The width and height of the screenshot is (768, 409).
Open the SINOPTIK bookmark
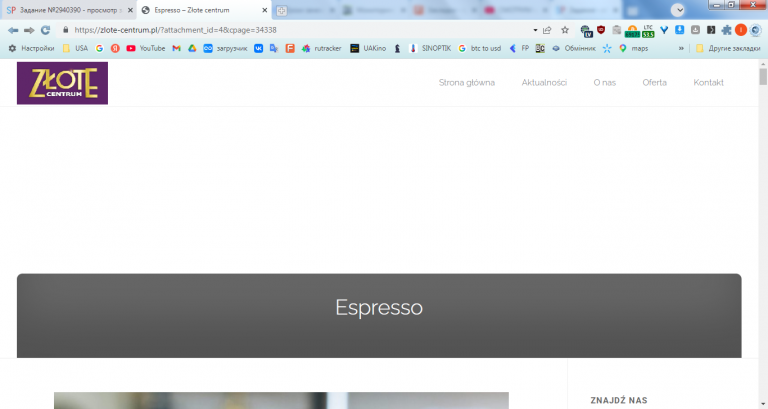(x=430, y=48)
